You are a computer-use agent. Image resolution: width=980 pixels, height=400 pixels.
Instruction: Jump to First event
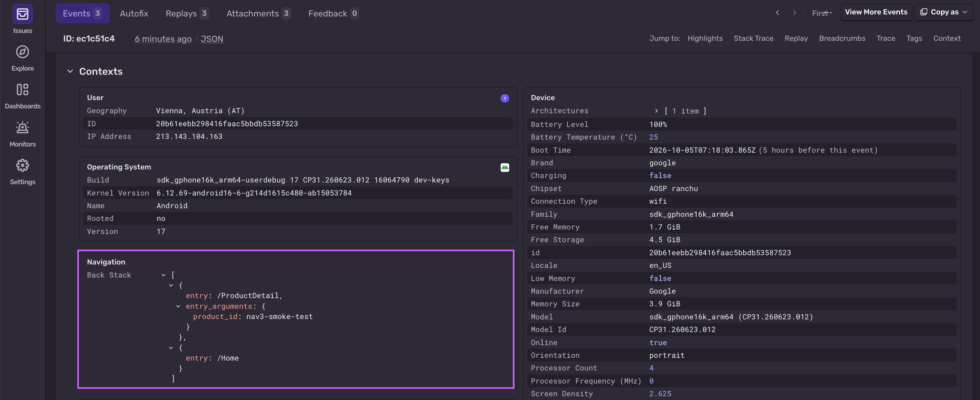pyautogui.click(x=821, y=13)
